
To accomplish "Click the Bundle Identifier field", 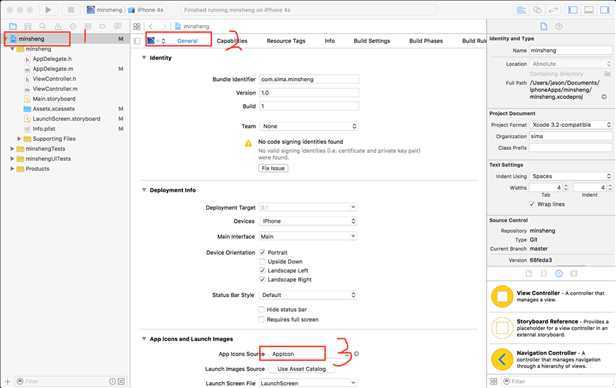I will coord(309,79).
